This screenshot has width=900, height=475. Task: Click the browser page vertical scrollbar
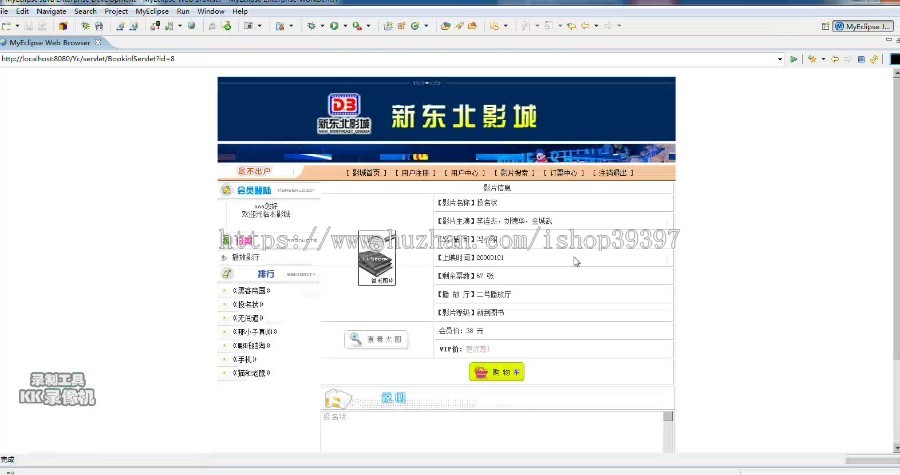coord(896,258)
